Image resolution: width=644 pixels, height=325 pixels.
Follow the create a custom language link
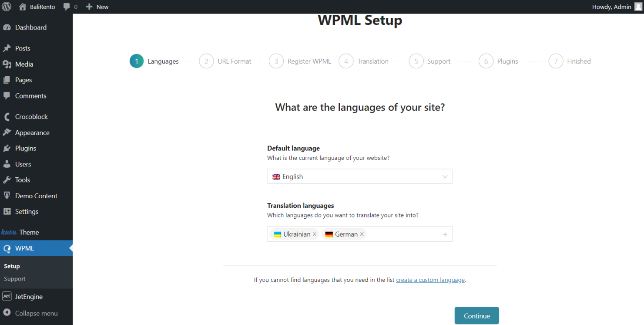pos(430,280)
